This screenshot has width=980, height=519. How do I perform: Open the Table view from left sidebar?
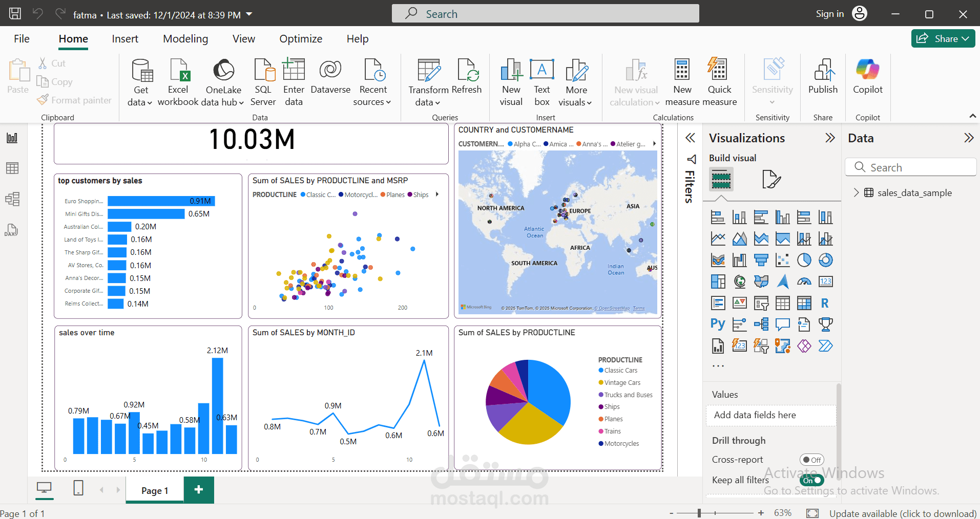coord(12,168)
